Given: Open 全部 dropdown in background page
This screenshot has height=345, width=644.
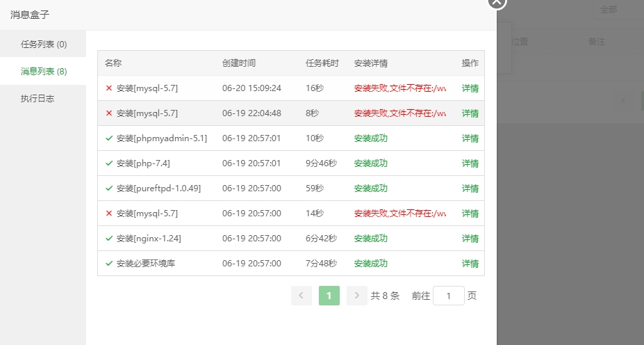Looking at the screenshot, I should click(x=618, y=10).
